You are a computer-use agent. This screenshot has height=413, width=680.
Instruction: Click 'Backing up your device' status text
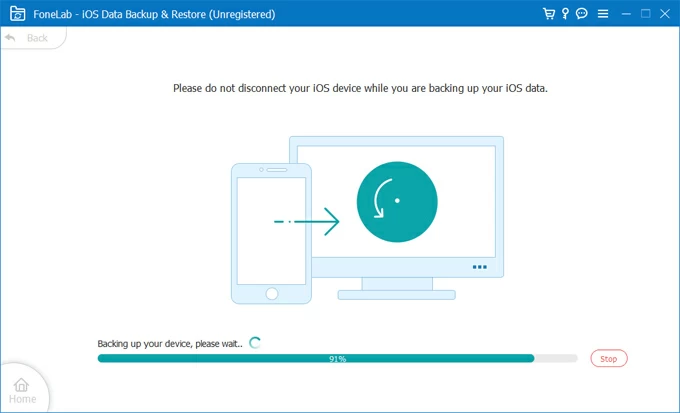click(x=169, y=343)
